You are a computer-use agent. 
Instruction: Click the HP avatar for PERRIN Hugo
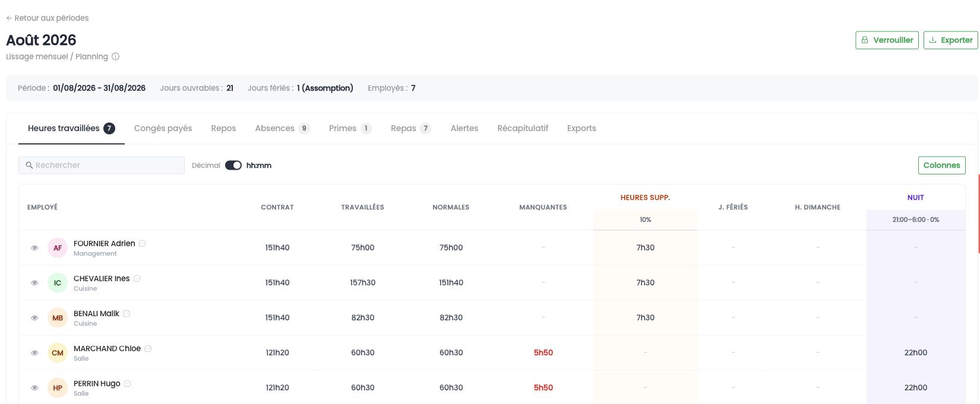tap(58, 388)
